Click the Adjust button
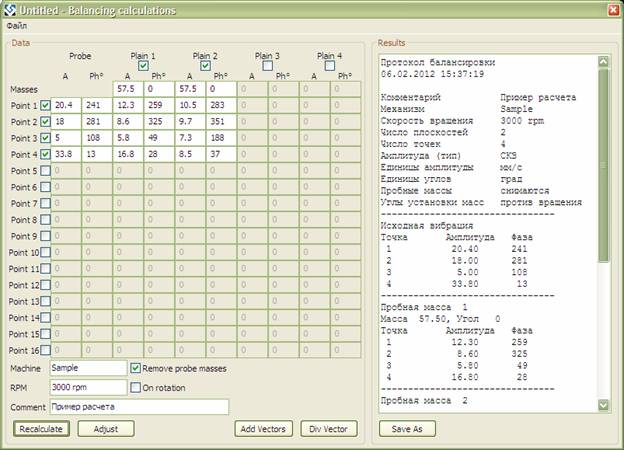The width and height of the screenshot is (624, 450). point(106,429)
